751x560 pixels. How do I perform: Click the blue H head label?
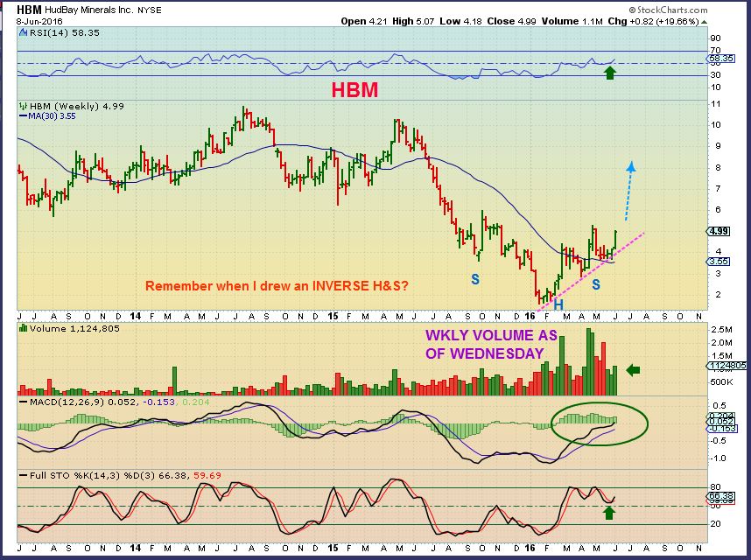pos(558,304)
